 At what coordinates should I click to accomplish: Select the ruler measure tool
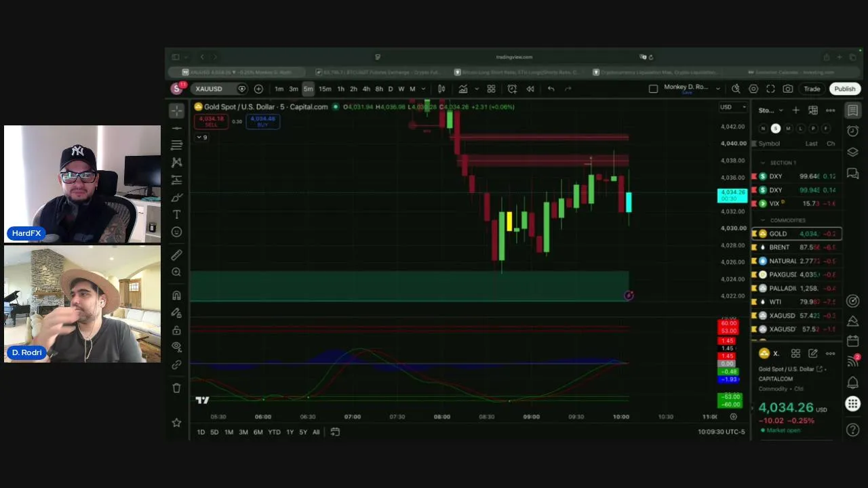tap(177, 255)
